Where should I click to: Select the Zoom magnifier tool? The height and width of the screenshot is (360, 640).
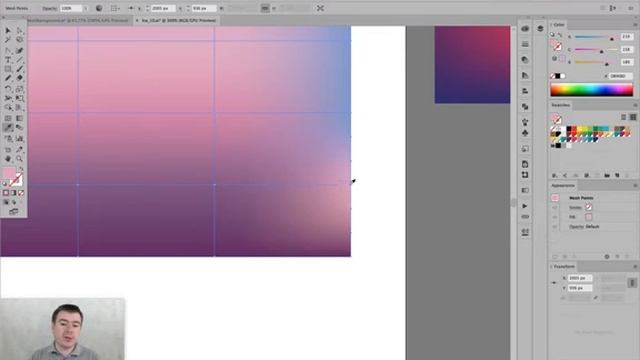[x=19, y=159]
